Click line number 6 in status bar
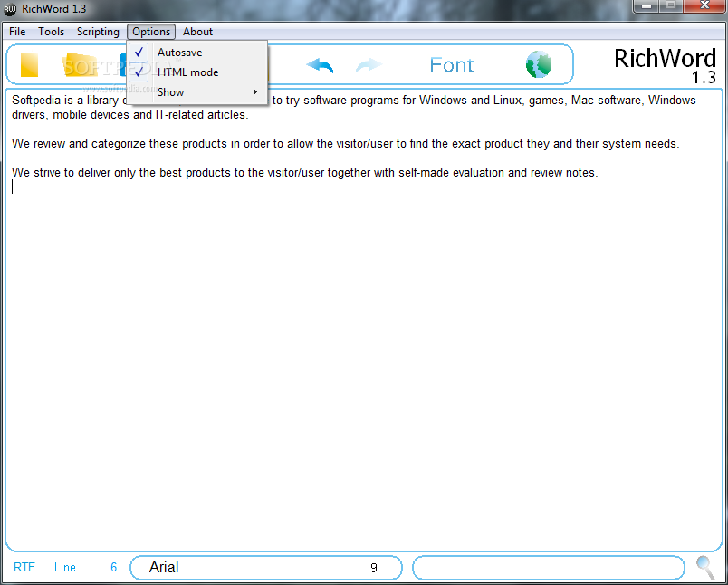This screenshot has width=728, height=585. click(114, 567)
